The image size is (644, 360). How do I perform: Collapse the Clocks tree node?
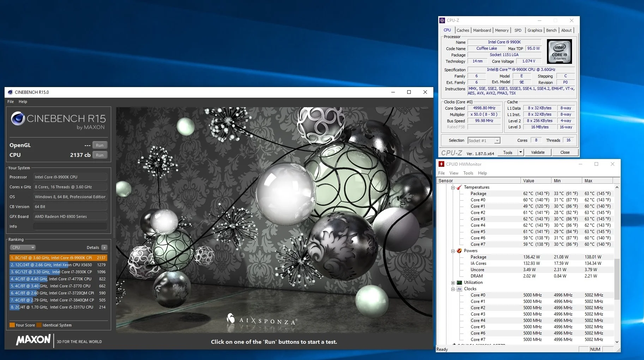[453, 289]
